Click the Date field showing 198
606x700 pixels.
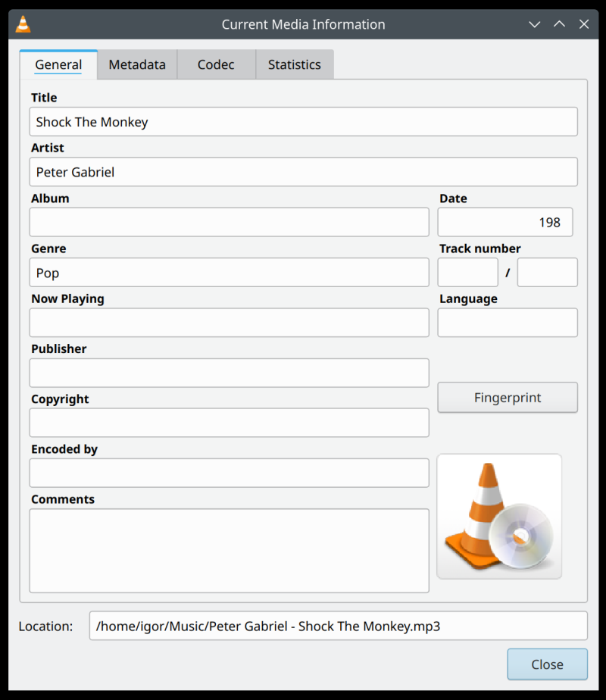(505, 222)
